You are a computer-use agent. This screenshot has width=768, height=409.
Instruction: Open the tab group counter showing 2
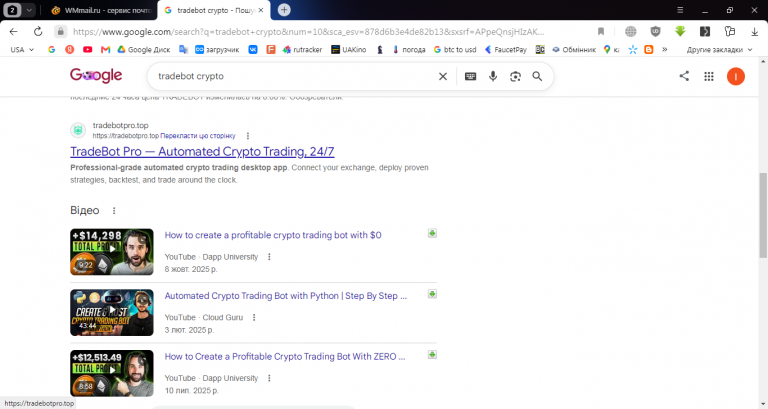(x=12, y=10)
